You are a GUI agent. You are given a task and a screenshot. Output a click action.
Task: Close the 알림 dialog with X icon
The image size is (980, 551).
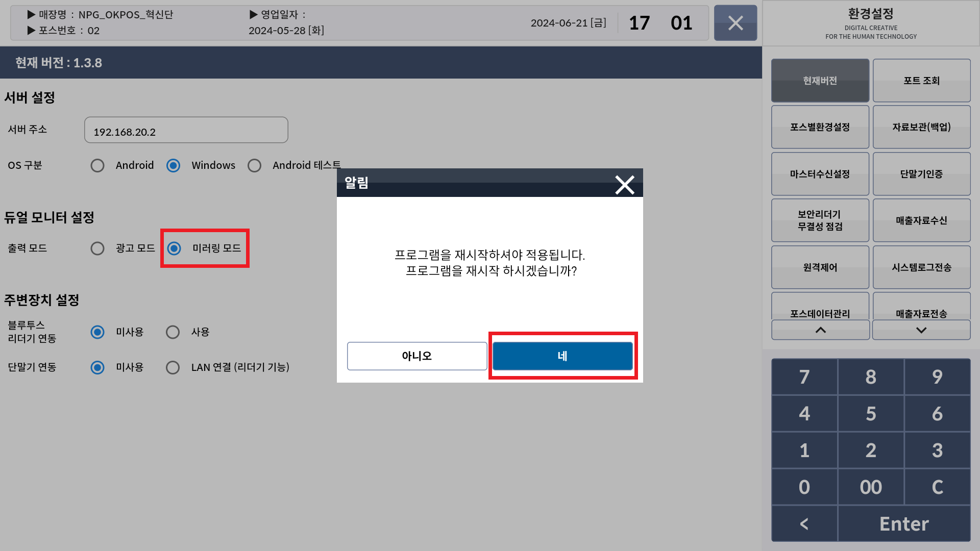[x=624, y=184]
